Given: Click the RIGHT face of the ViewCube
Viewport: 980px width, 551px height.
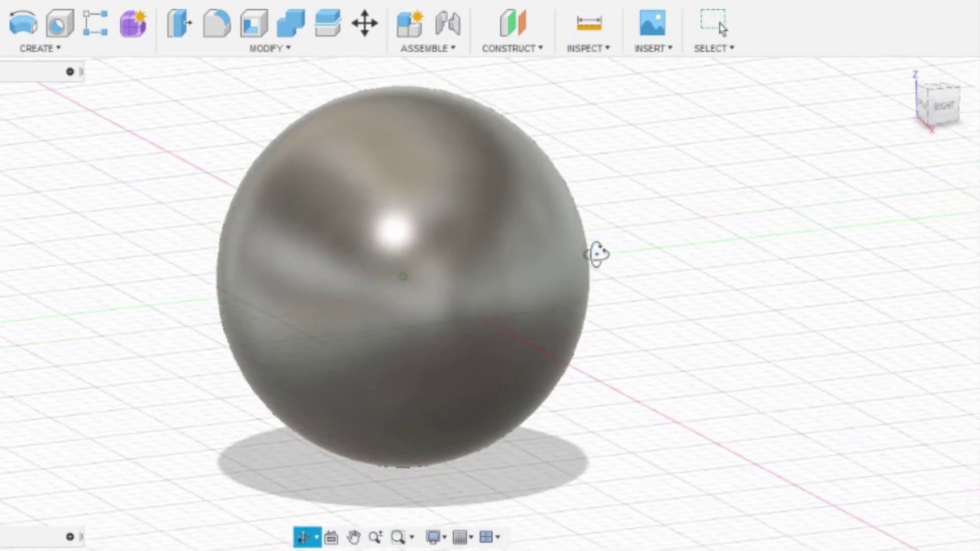Looking at the screenshot, I should [x=942, y=106].
